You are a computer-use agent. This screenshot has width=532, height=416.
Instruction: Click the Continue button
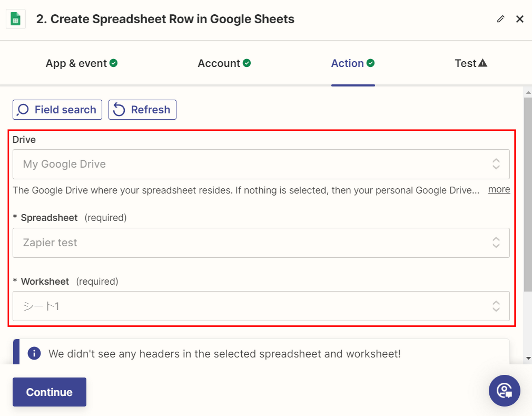(x=49, y=392)
